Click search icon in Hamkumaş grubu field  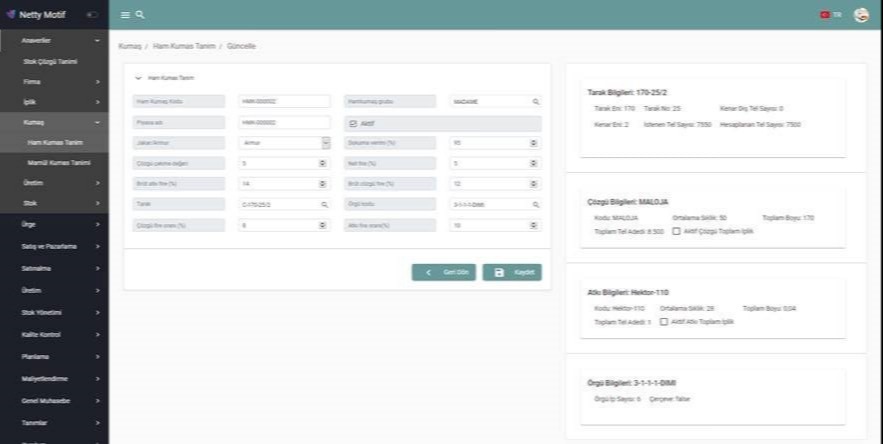pyautogui.click(x=535, y=102)
